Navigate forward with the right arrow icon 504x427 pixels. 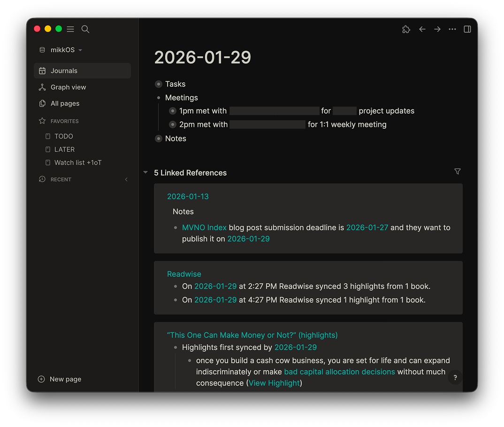437,29
